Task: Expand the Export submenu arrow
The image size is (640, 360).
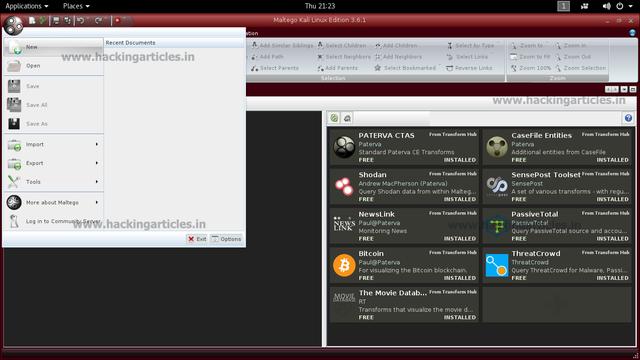Action: (x=97, y=163)
